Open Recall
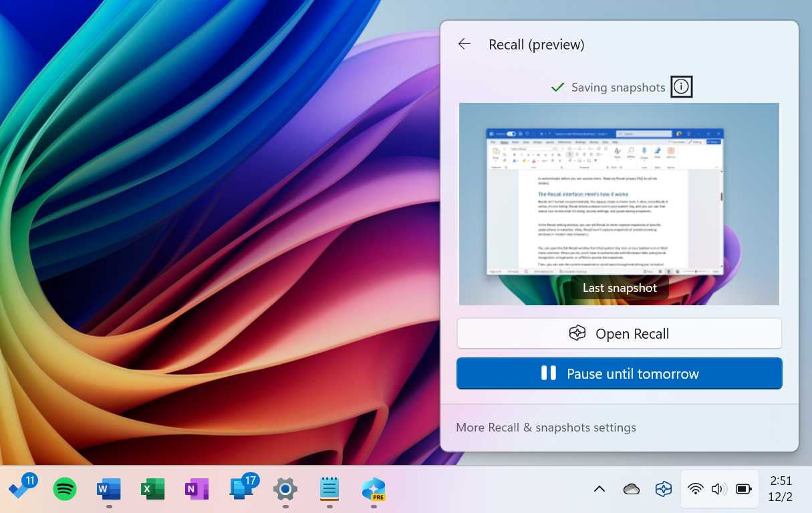Screen dimensions: 812x513 (619, 333)
